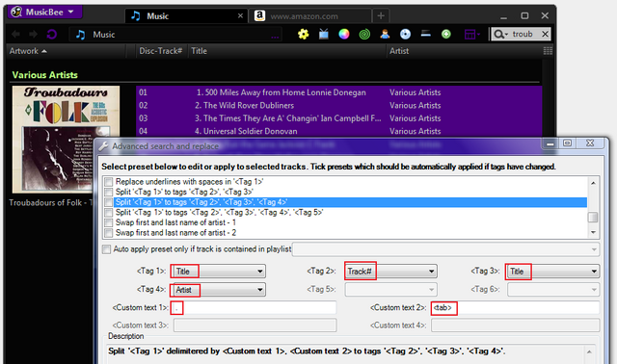617x364 pixels.
Task: Enable 'Auto apply preset only if track' checkbox
Action: (x=106, y=249)
